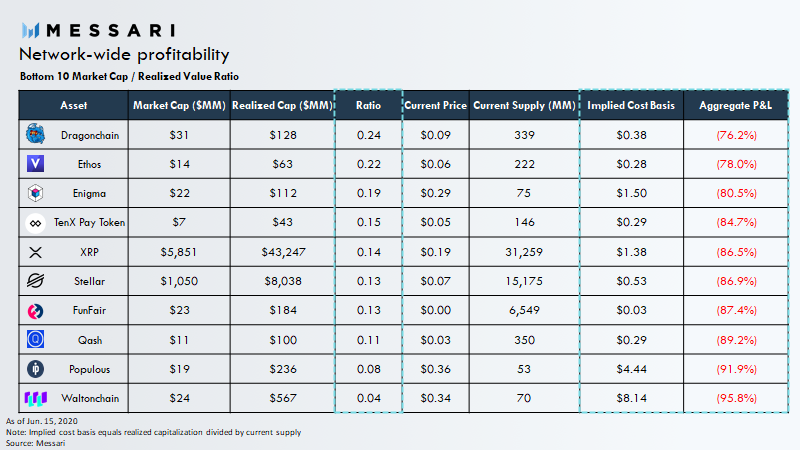Select the Source: Messari footnote
Image resolution: width=800 pixels, height=450 pixels.
(x=36, y=443)
